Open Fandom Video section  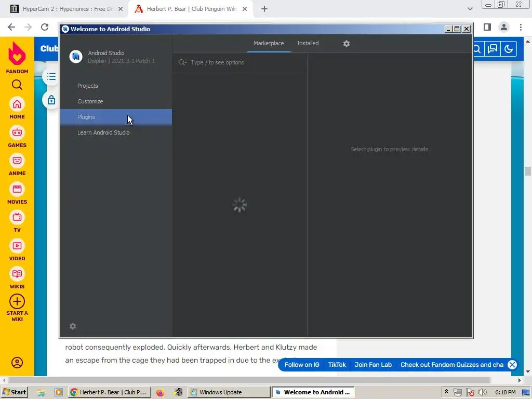[x=17, y=250]
